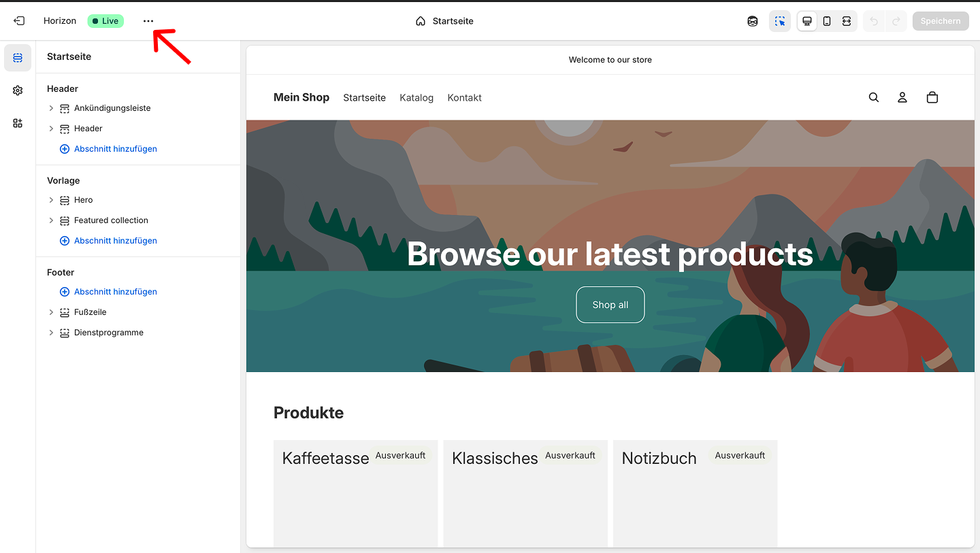Click the Welcome to our store announcement
This screenshot has height=553, width=980.
tap(610, 60)
